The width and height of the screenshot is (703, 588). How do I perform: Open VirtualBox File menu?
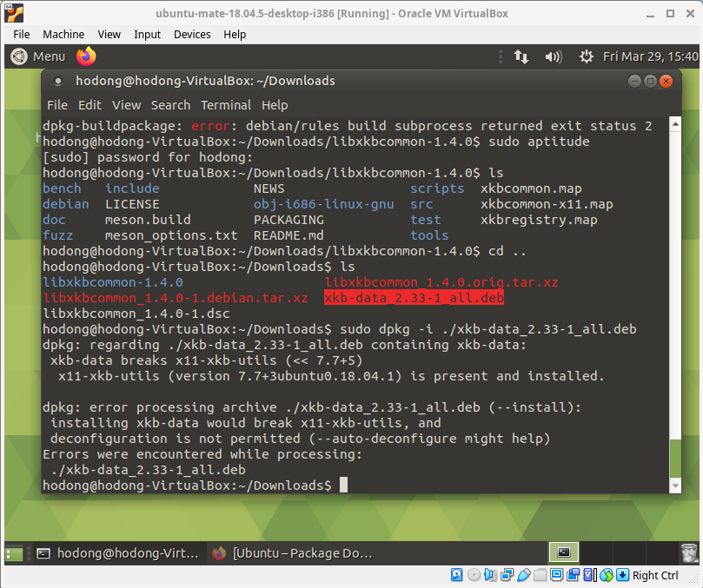tap(22, 35)
